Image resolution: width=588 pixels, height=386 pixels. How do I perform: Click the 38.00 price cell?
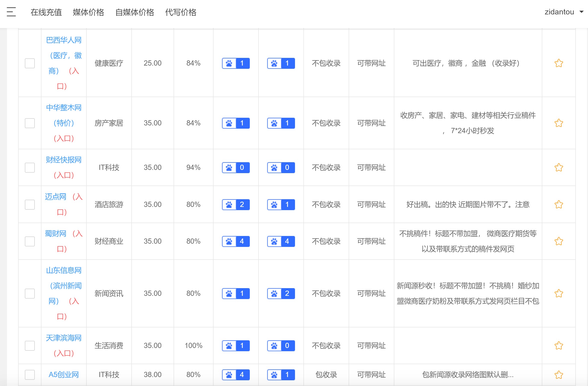[152, 375]
